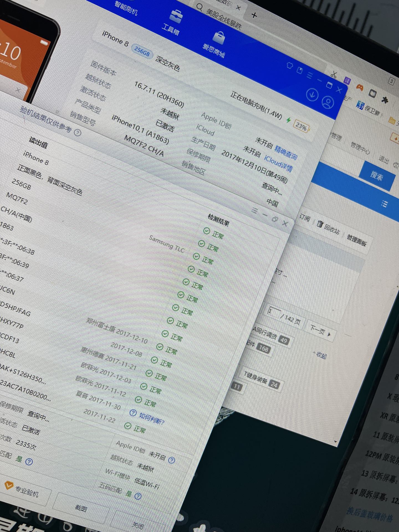The width and height of the screenshot is (399, 532).
Task: Open the 回收站 recycle bin
Action: click(328, 227)
